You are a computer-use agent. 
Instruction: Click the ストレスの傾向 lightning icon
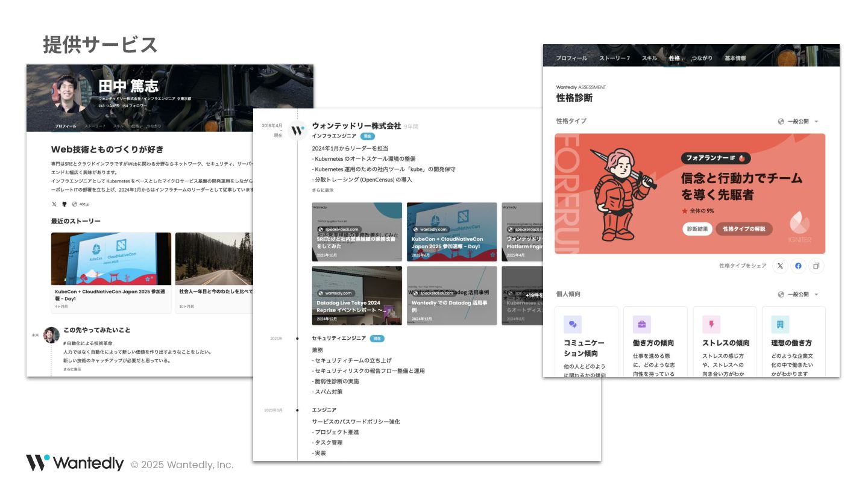(x=711, y=324)
